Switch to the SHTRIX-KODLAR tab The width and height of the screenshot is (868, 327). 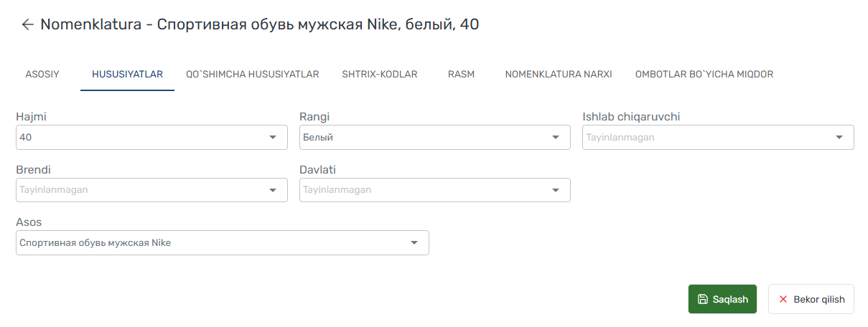[380, 74]
